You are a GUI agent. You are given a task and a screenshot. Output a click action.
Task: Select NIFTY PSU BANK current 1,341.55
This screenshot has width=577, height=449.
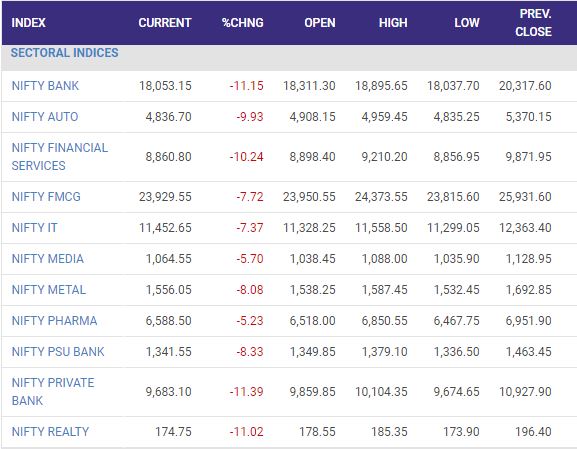(169, 352)
